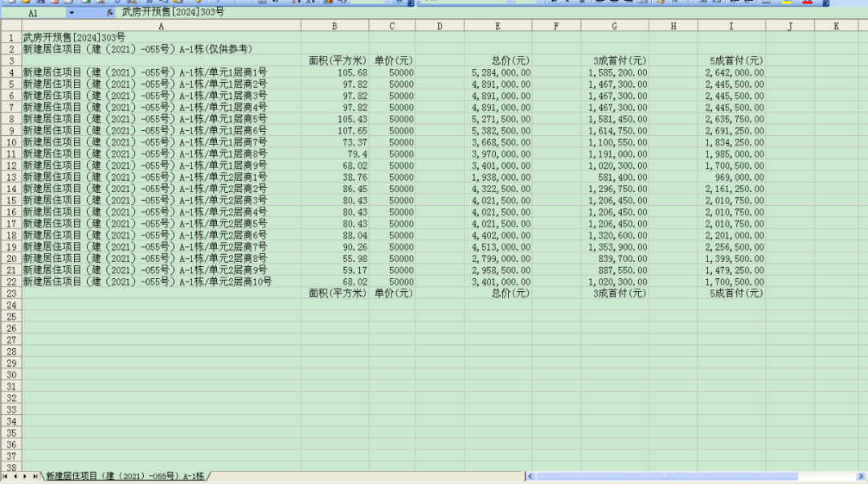Select column D header

point(440,26)
